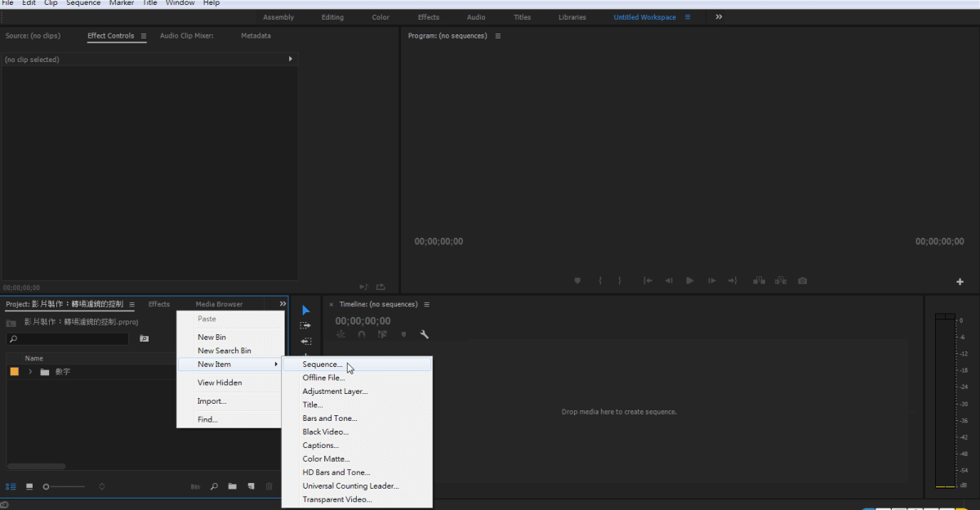This screenshot has height=510, width=980.
Task: Switch Project panel to icon view
Action: pos(29,486)
